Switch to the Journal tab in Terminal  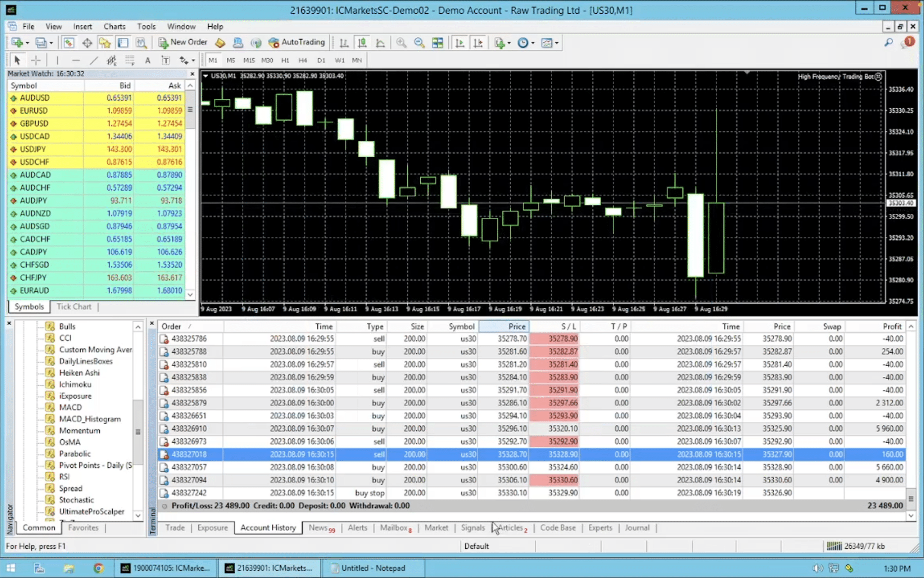pos(637,528)
